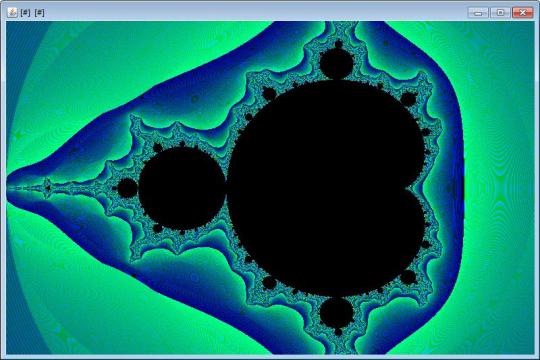
Task: Minimize the fractal window
Action: pos(478,13)
